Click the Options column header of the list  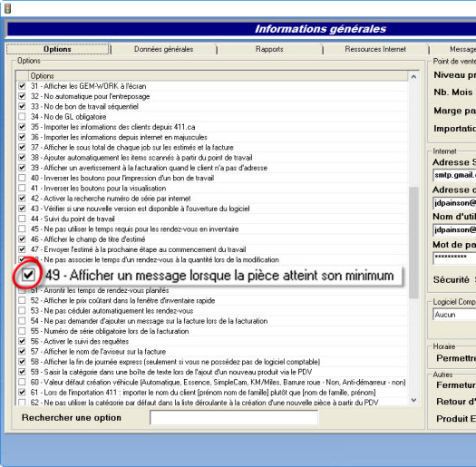click(x=218, y=76)
